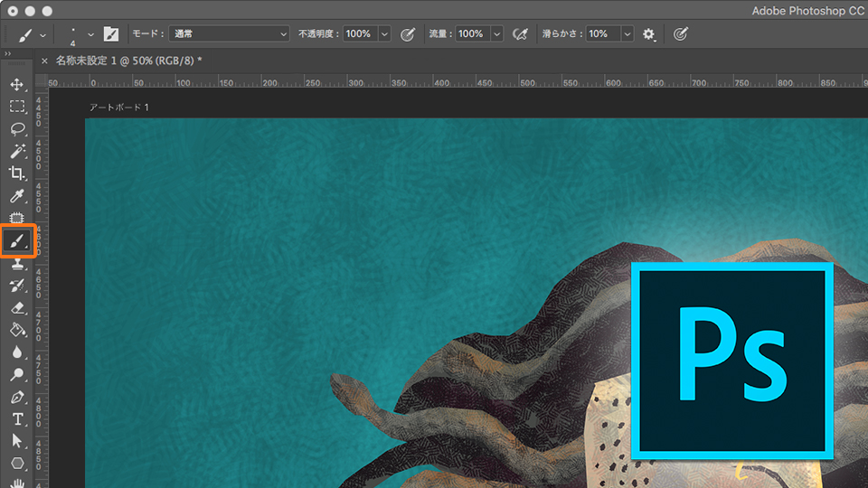Expand the tool preset dropdown arrow
Image resolution: width=868 pixels, height=488 pixels.
42,35
